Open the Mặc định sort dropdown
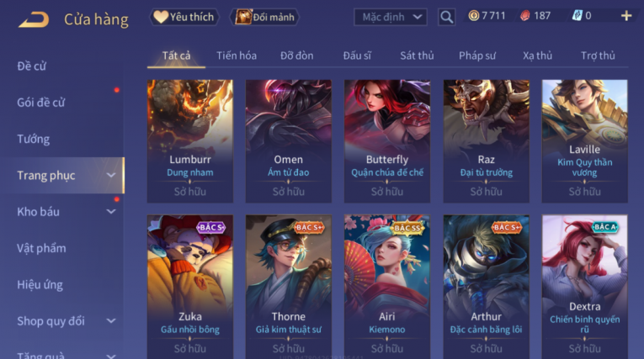The height and width of the screenshot is (359, 644). click(x=390, y=17)
